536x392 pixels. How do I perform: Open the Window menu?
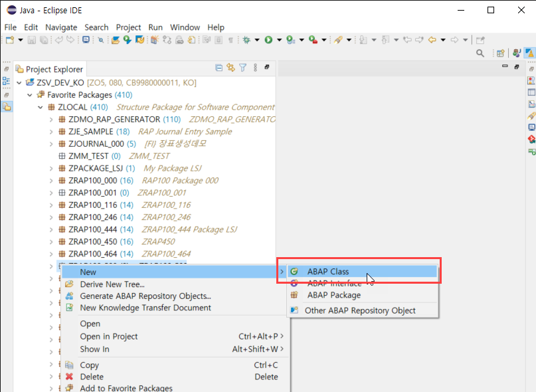[x=185, y=27]
